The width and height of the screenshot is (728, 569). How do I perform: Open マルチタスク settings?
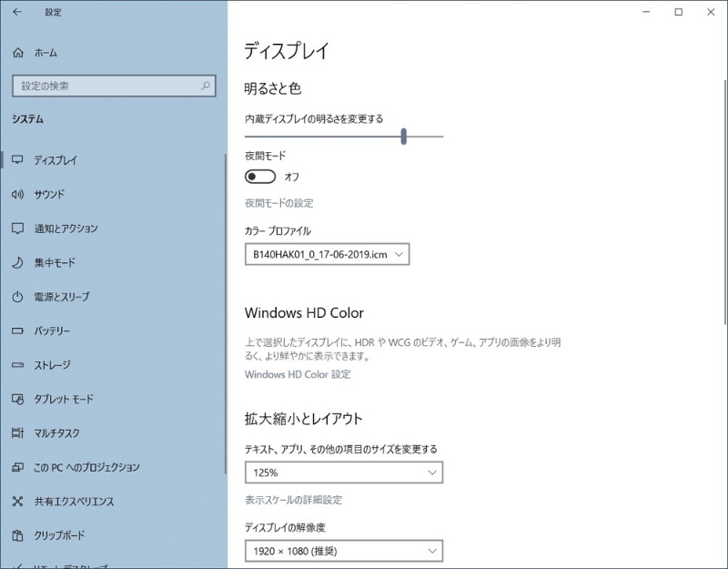[112, 433]
